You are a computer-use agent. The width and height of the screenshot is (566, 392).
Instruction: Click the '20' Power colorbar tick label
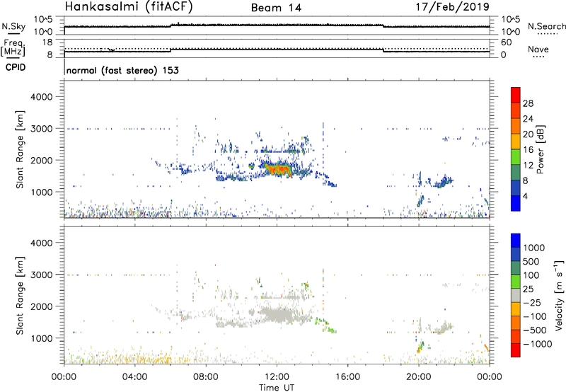528,134
